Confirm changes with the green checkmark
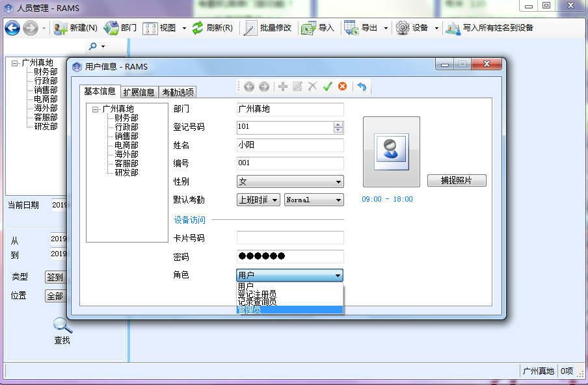This screenshot has height=385, width=588. 327,86
